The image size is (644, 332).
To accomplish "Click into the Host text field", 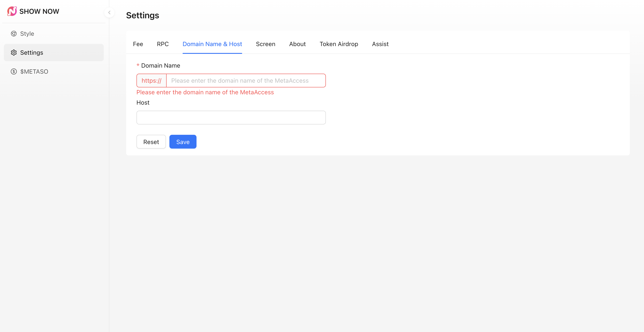I will [x=231, y=118].
